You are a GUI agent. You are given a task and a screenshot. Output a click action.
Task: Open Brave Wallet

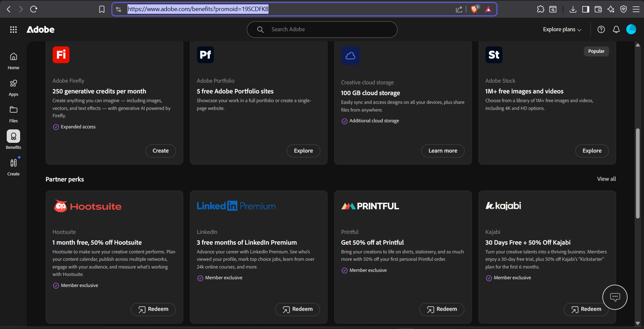(598, 9)
